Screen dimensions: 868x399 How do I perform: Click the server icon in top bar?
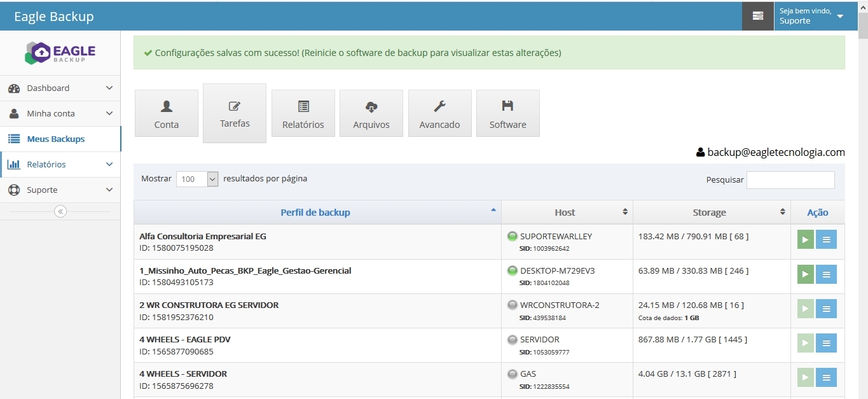pyautogui.click(x=758, y=16)
